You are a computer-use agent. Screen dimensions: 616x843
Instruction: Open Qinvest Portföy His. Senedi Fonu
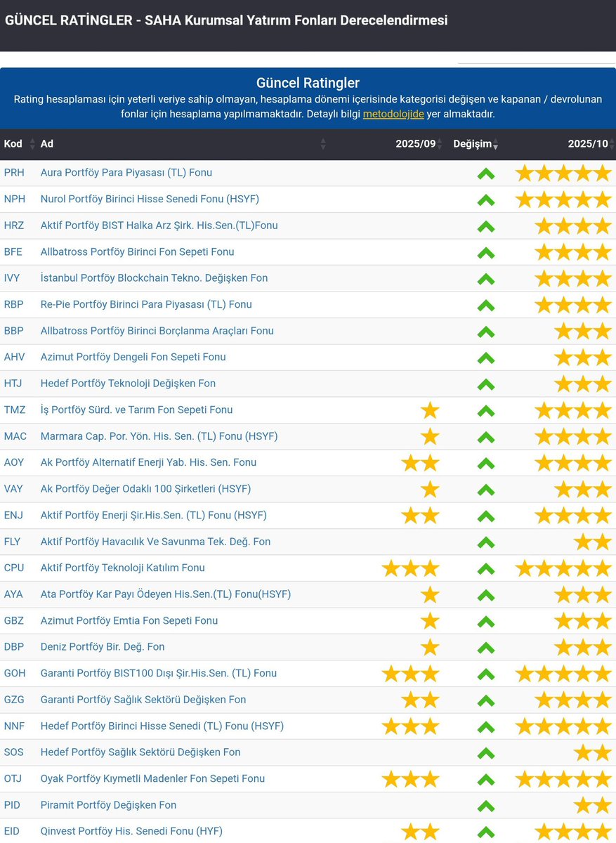pyautogui.click(x=131, y=831)
